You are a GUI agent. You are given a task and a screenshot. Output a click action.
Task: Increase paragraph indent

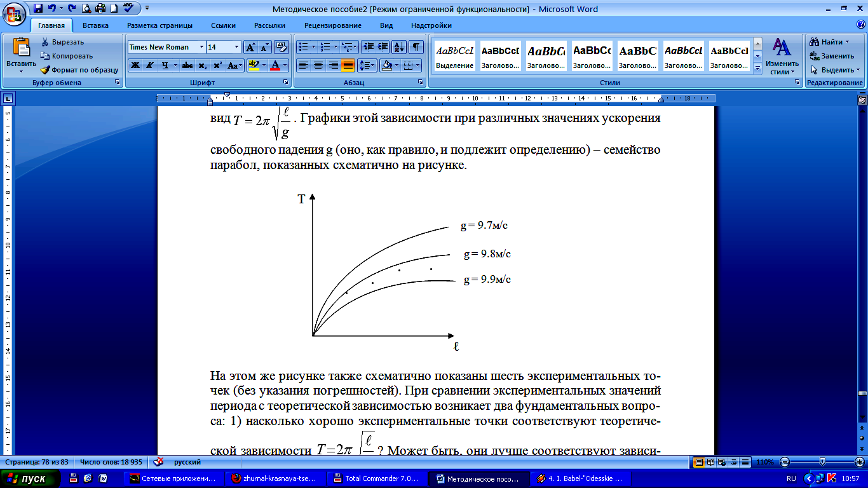click(383, 47)
